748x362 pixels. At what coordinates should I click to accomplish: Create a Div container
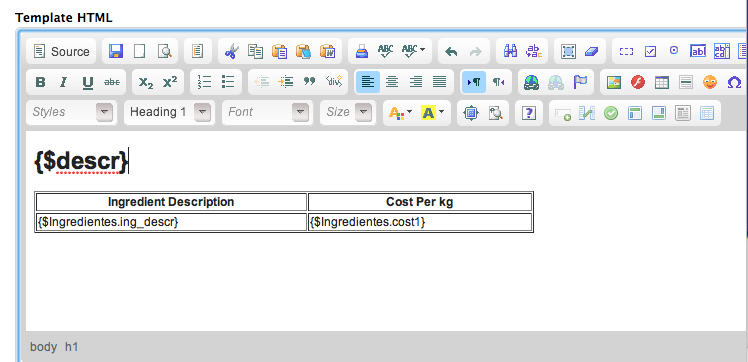point(334,82)
